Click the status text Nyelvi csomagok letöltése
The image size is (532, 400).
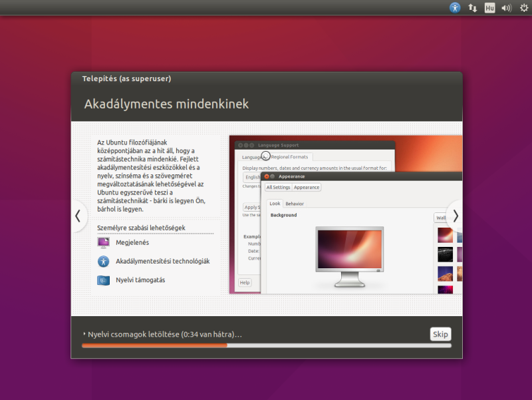point(165,334)
